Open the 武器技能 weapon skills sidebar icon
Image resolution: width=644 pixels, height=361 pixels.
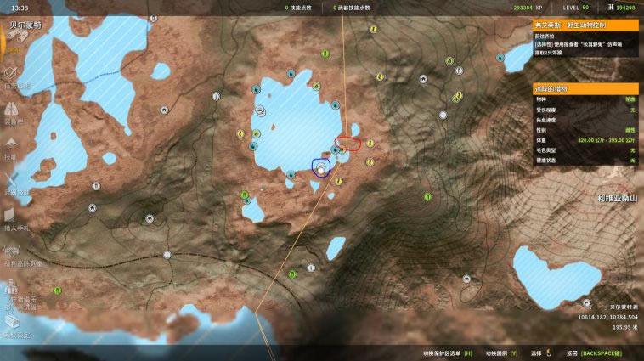coord(13,183)
